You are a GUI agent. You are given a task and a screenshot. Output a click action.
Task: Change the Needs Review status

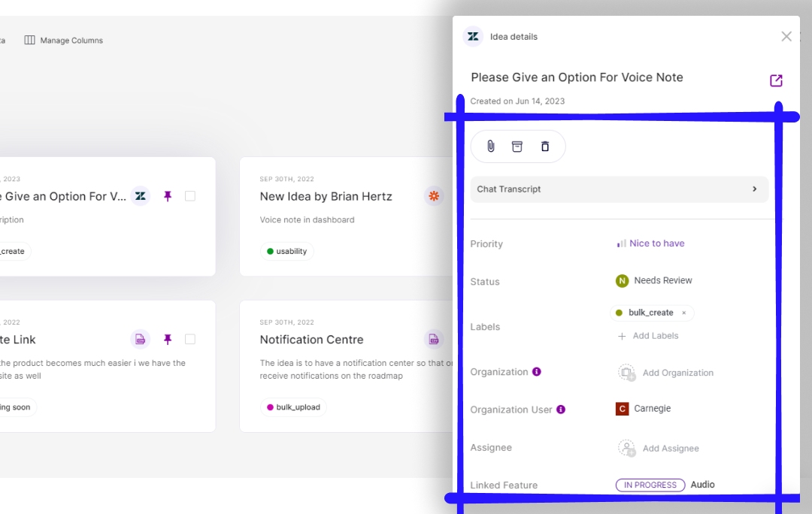(654, 281)
